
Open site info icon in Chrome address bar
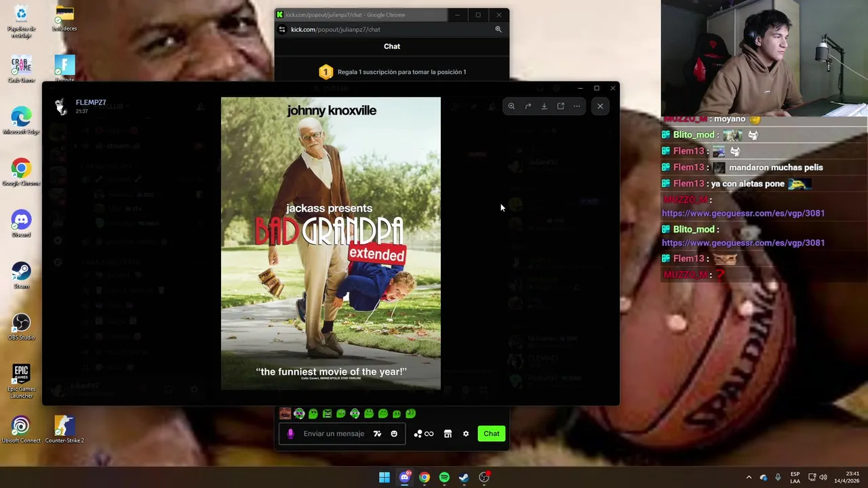282,29
